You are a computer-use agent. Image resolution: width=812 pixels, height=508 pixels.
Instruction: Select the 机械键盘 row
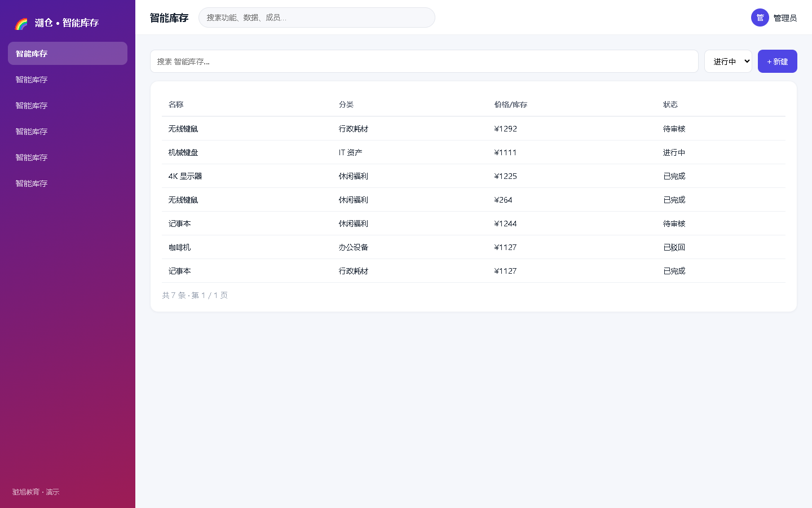[x=474, y=152]
